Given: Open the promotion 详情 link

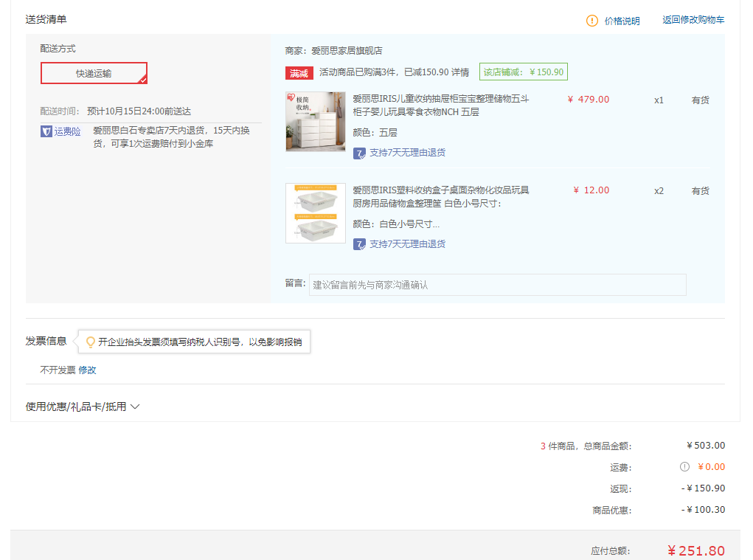Looking at the screenshot, I should pos(460,72).
